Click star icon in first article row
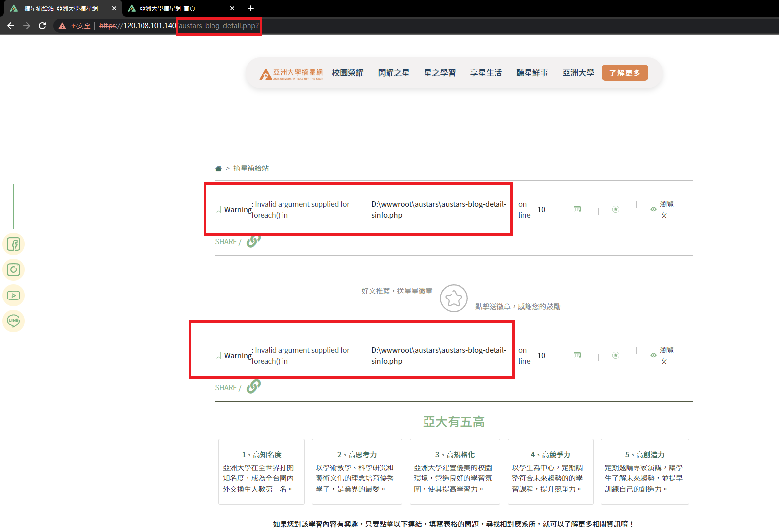 [616, 209]
